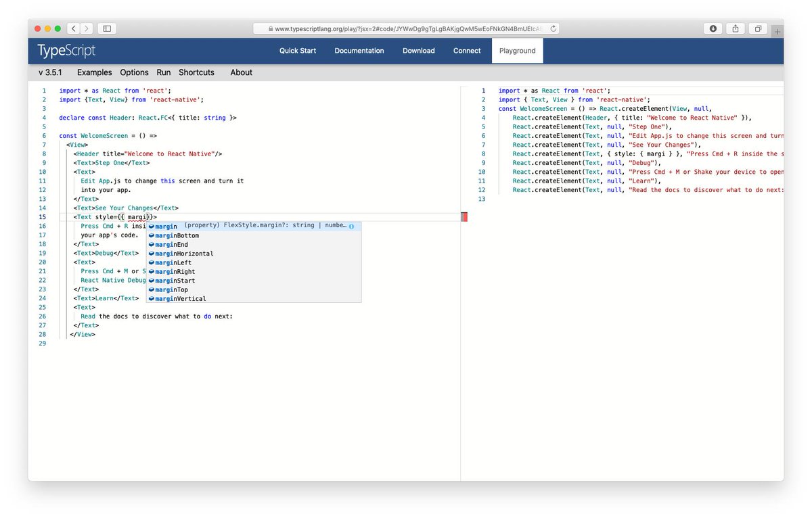Select margin autocomplete suggestion

coord(254,227)
